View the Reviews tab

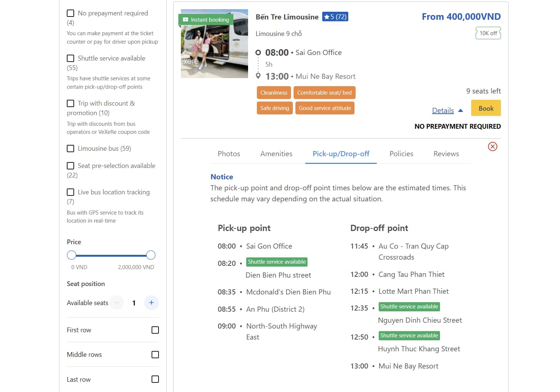point(446,154)
